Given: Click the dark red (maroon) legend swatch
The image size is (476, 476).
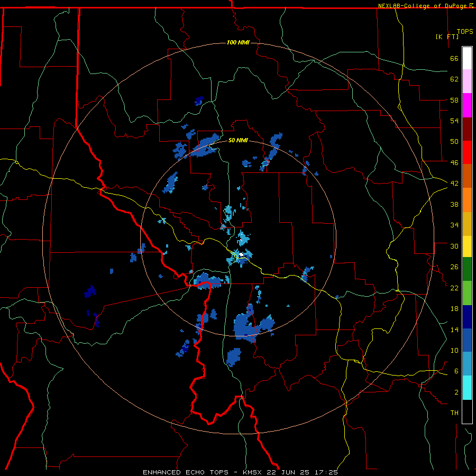Looking at the screenshot, I should coord(467,129).
